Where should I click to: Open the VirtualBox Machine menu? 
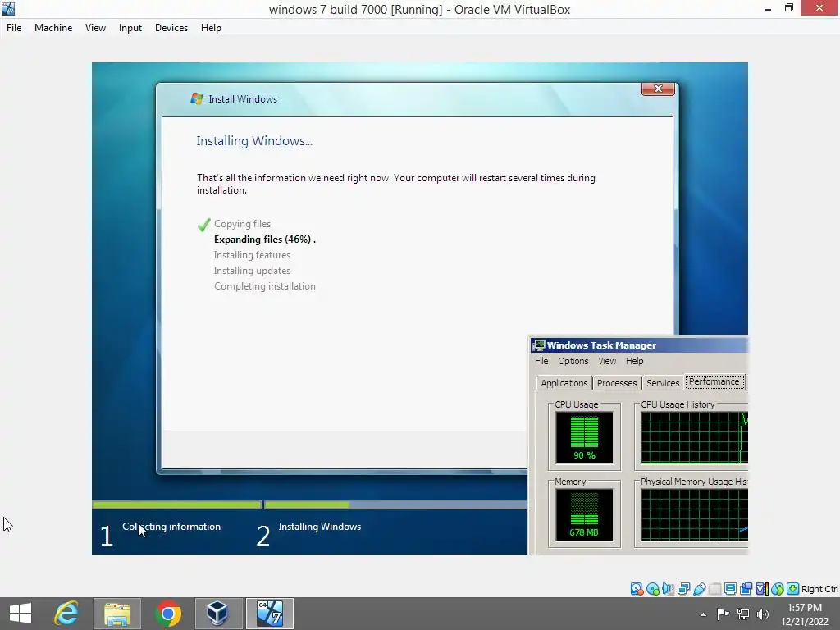point(53,28)
